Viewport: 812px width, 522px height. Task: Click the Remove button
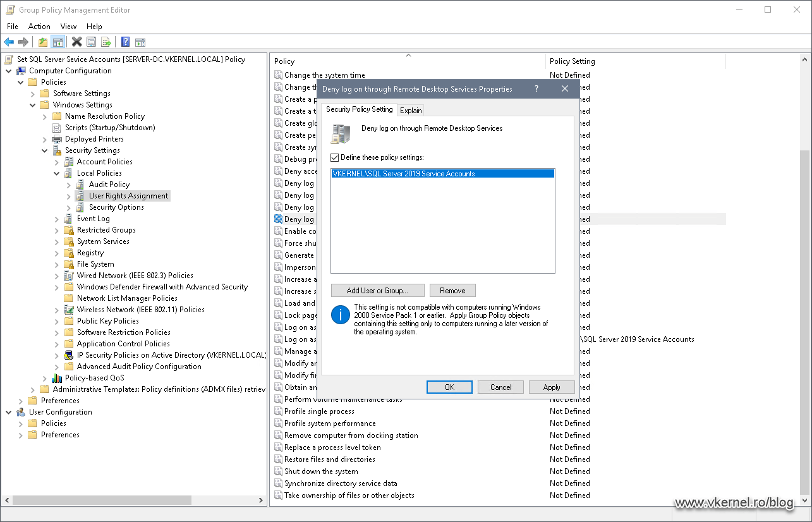(x=452, y=290)
